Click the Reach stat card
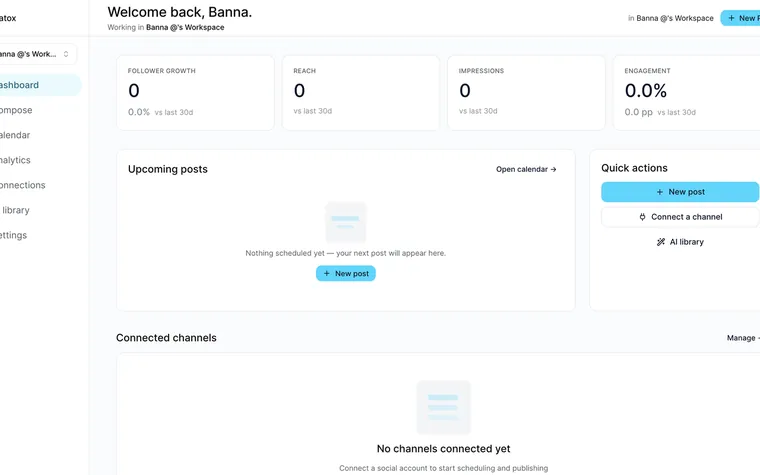The width and height of the screenshot is (760, 475). click(361, 93)
